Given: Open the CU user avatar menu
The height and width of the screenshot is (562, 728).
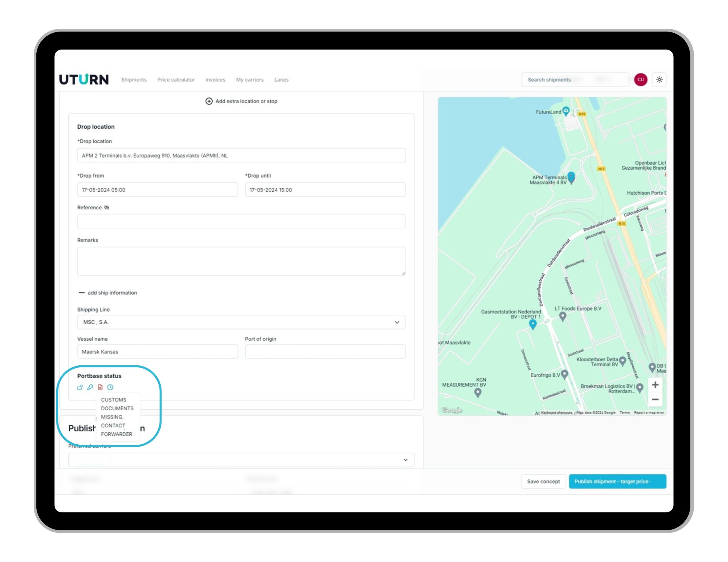Looking at the screenshot, I should click(x=640, y=80).
